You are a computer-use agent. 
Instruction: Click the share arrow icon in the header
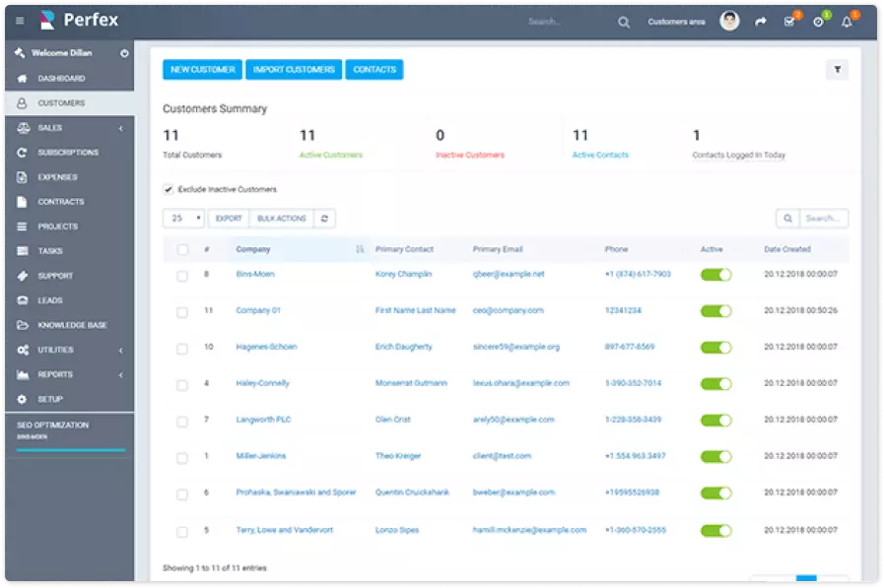[761, 22]
